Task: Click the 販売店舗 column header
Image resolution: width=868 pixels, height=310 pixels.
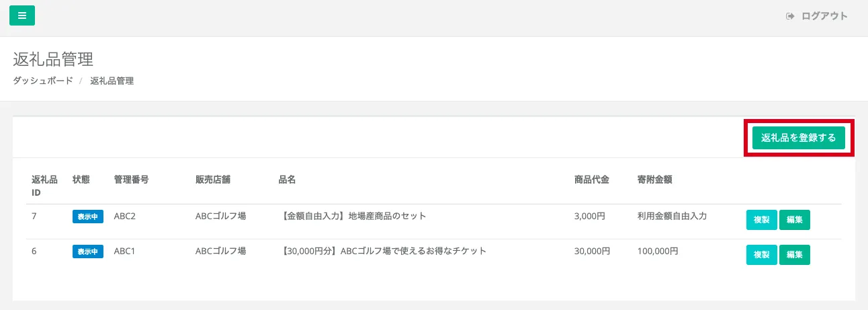Action: pos(212,180)
